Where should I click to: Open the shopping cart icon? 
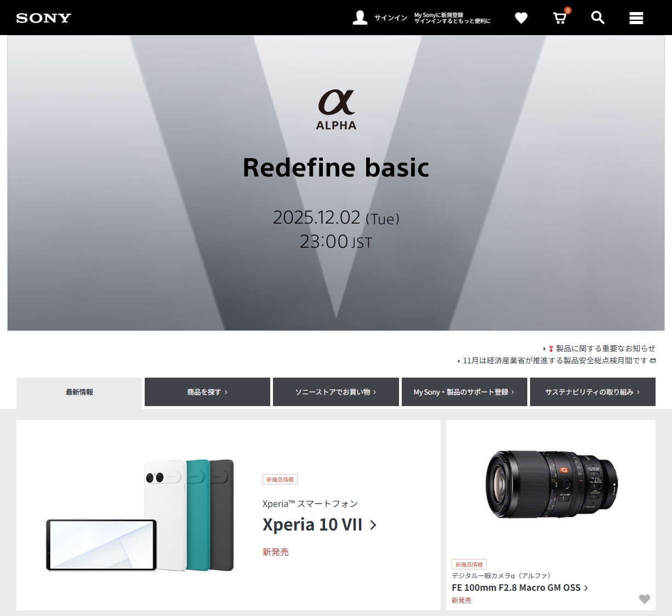click(x=560, y=18)
